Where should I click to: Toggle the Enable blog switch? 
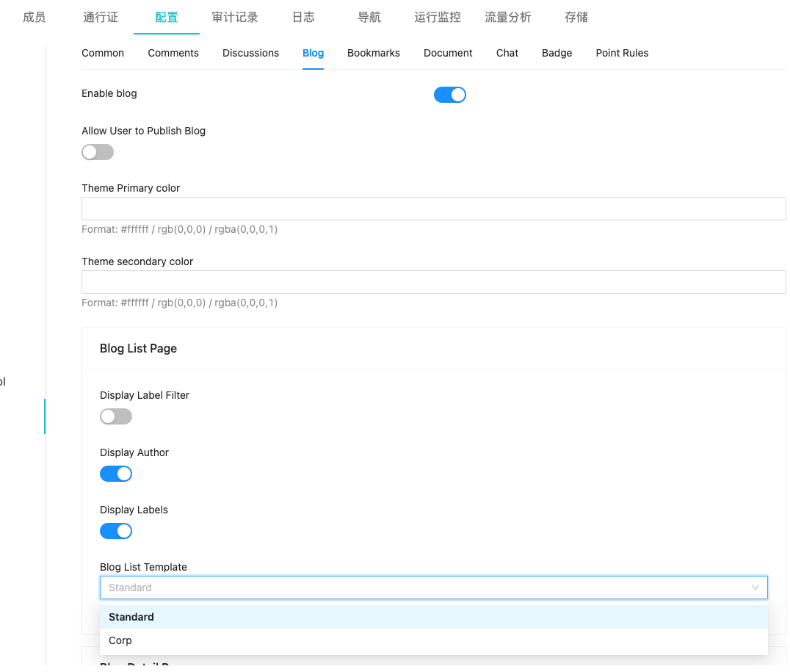449,95
